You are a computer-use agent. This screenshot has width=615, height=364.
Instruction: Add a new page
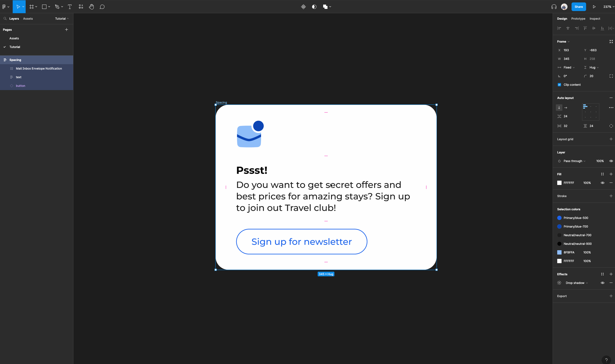click(x=66, y=30)
